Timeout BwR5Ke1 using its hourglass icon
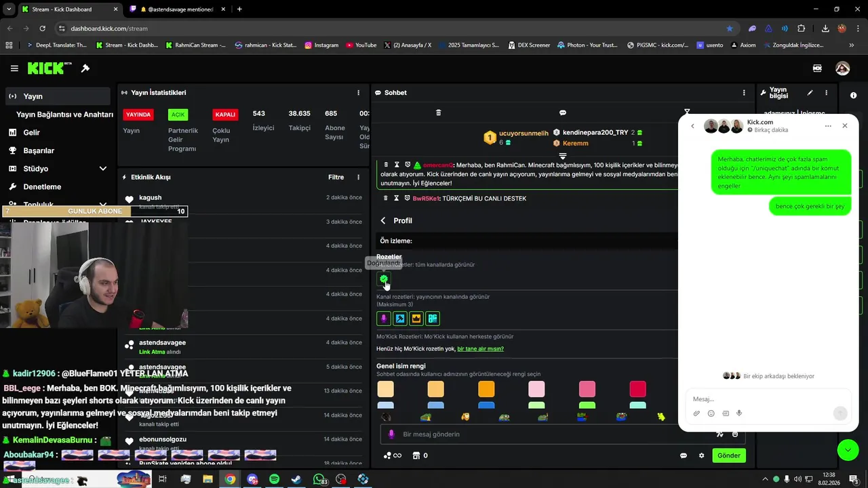This screenshot has width=868, height=488. (397, 198)
